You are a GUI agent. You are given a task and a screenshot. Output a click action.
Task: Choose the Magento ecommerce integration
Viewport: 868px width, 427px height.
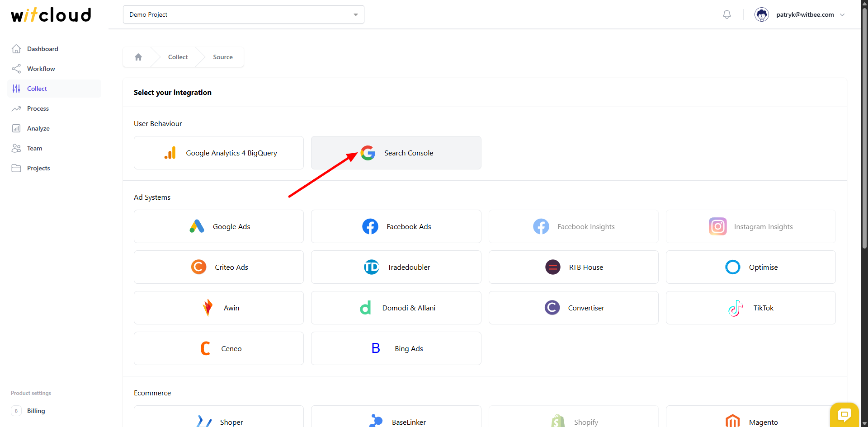(751, 417)
